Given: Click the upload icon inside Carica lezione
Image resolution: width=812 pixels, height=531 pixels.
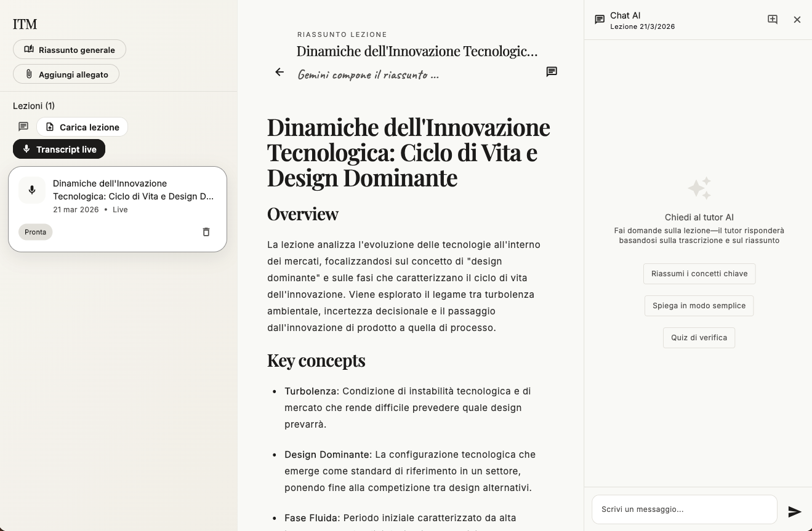Looking at the screenshot, I should 49,127.
